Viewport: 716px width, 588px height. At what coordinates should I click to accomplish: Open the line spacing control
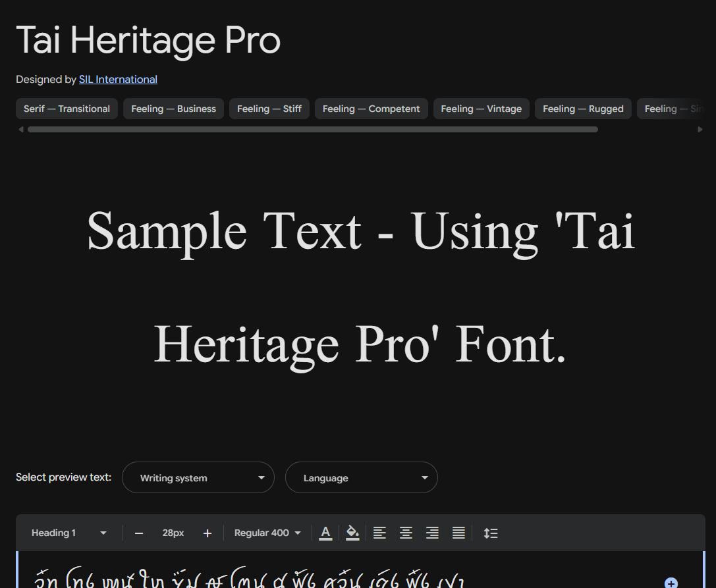(x=491, y=533)
